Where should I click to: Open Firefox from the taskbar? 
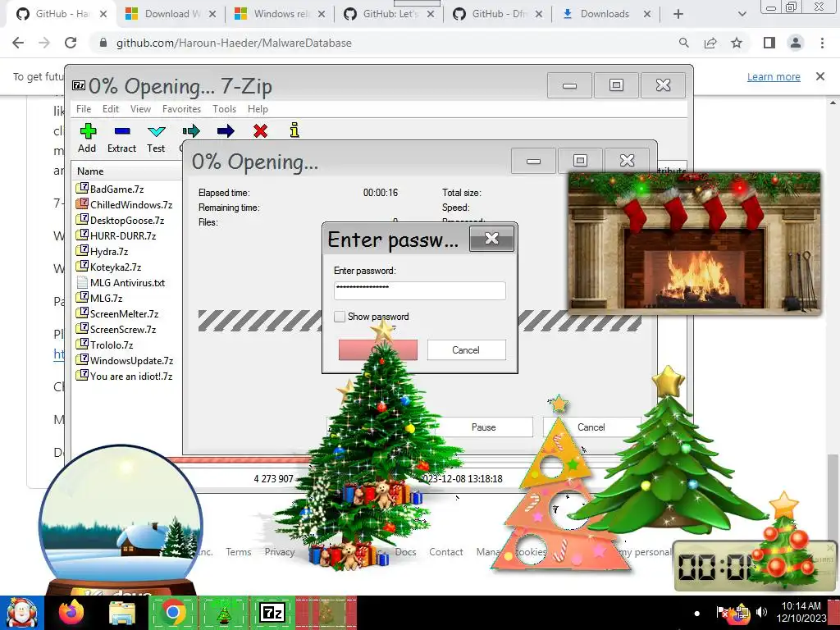[71, 612]
